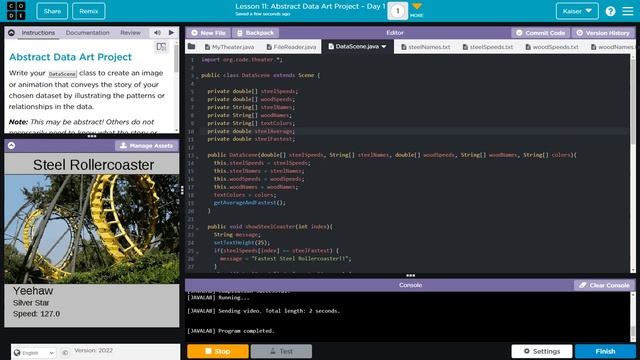Click the Remix button

click(x=89, y=11)
